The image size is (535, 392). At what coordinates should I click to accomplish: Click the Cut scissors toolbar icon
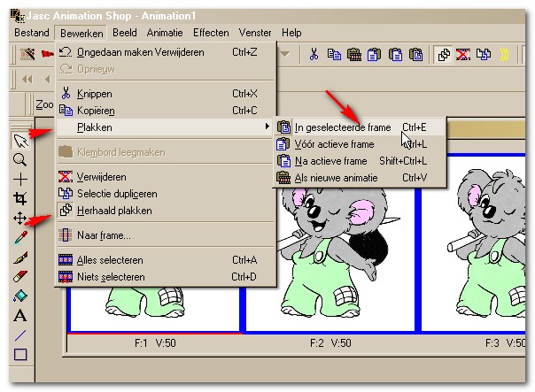coord(314,54)
